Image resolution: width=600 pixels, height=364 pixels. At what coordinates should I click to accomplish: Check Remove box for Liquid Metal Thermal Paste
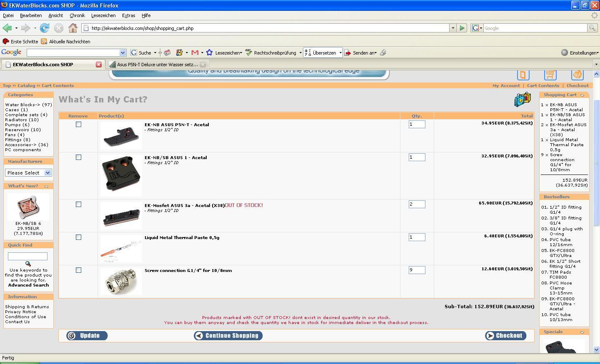pos(78,237)
